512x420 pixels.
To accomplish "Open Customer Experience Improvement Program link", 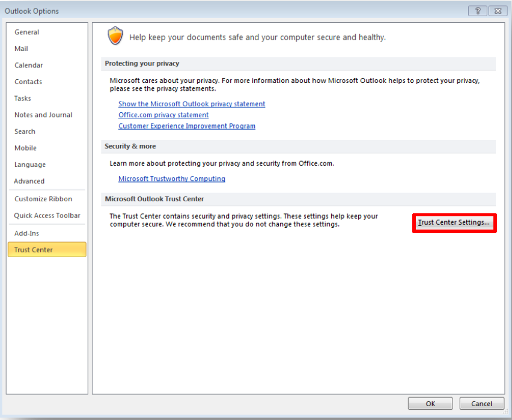I will click(x=187, y=126).
